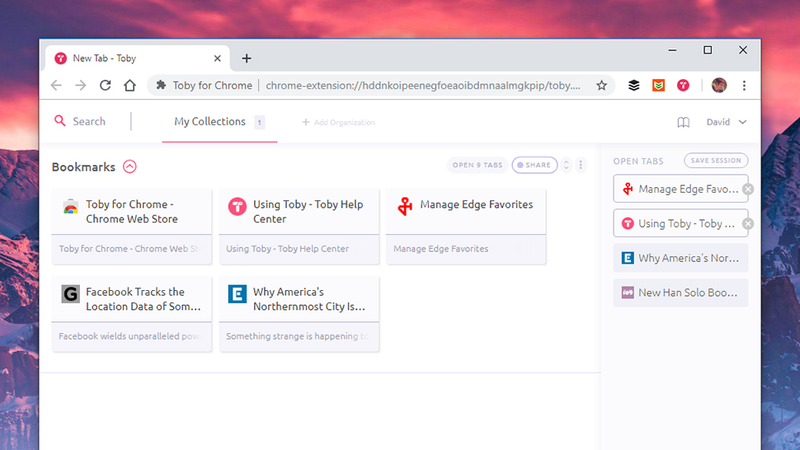Select the Using Toby open tab entry
The width and height of the screenshot is (800, 450).
[x=680, y=223]
